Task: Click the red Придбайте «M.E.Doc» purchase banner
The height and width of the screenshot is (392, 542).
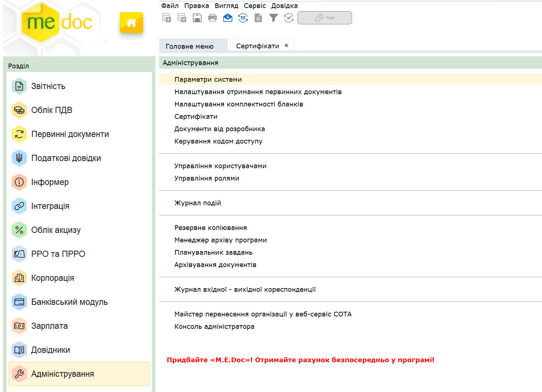Action: coord(300,360)
